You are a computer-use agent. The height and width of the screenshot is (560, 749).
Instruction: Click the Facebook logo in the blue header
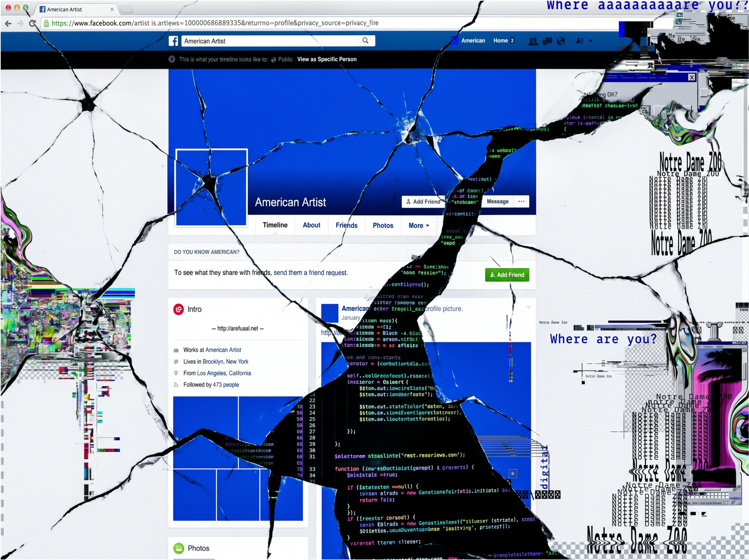[173, 41]
